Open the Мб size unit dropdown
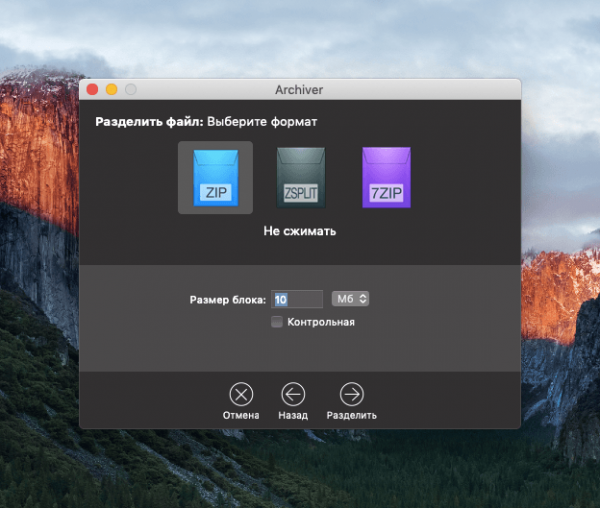The image size is (600, 508). [x=351, y=299]
